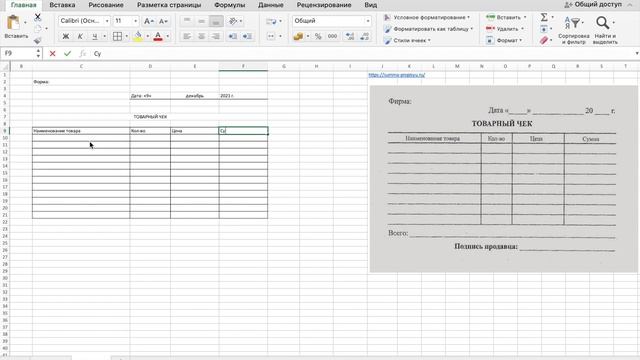The height and width of the screenshot is (360, 640).
Task: Click the Paste clipboard icon
Action: [x=13, y=23]
